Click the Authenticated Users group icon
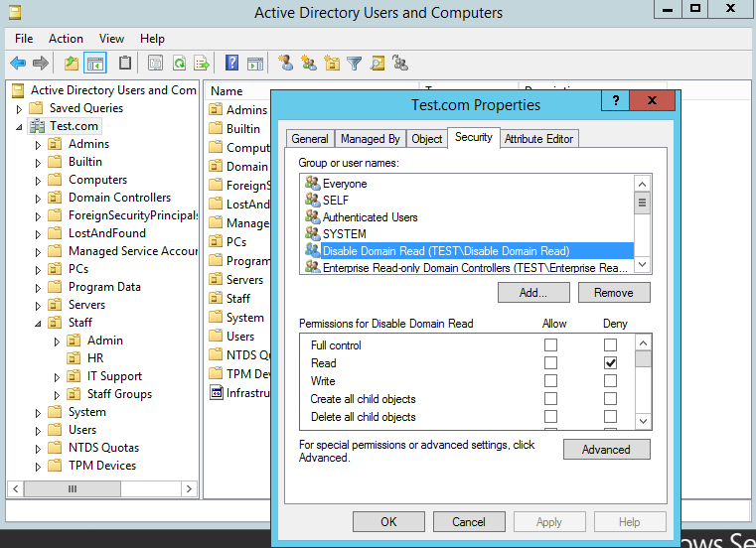The image size is (756, 548). [x=312, y=216]
